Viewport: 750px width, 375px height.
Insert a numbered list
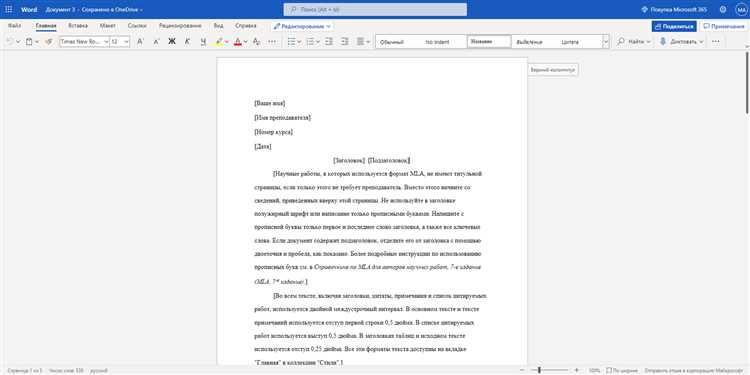click(x=310, y=42)
